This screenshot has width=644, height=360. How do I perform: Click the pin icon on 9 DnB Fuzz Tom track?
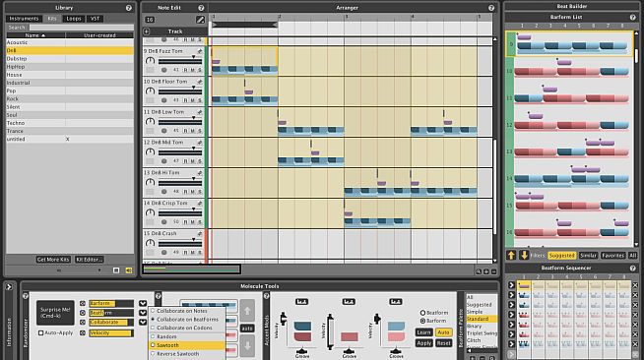click(x=200, y=51)
